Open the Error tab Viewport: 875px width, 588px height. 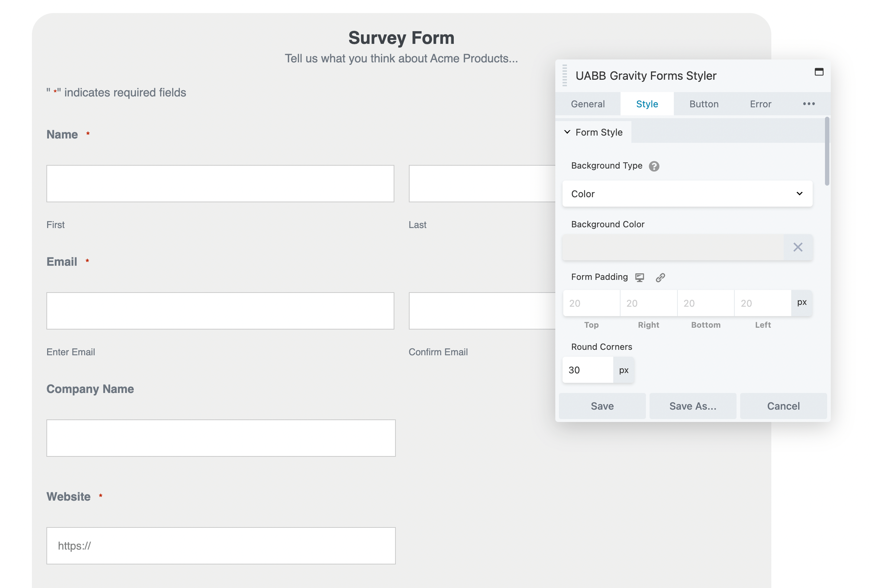[x=760, y=104]
